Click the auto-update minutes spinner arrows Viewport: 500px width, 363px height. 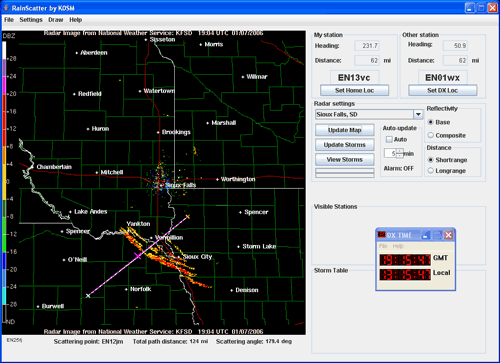pyautogui.click(x=400, y=153)
